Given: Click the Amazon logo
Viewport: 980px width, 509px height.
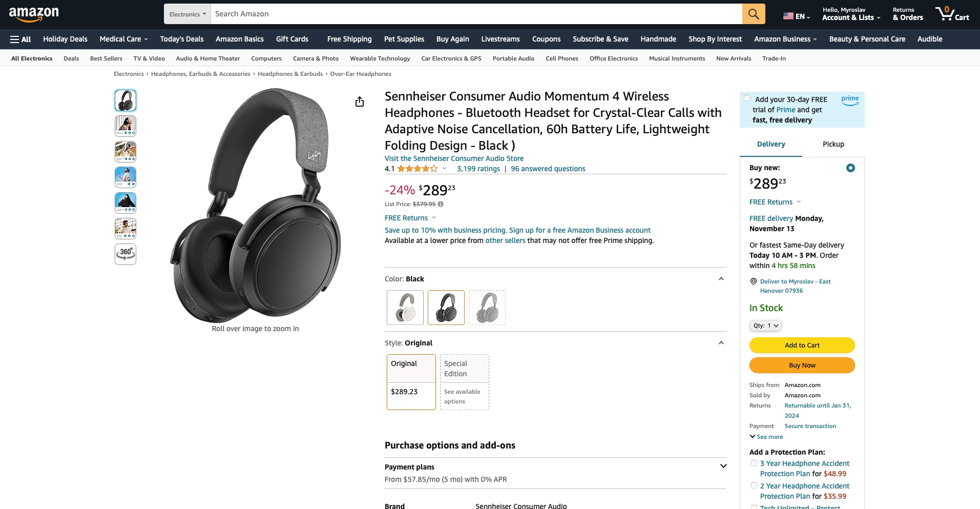Looking at the screenshot, I should pos(34,14).
